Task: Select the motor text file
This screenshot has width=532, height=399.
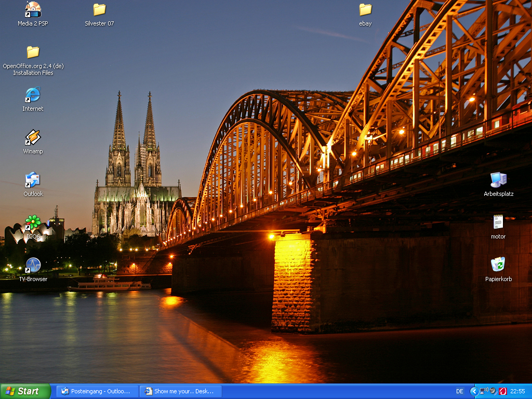Action: (498, 223)
